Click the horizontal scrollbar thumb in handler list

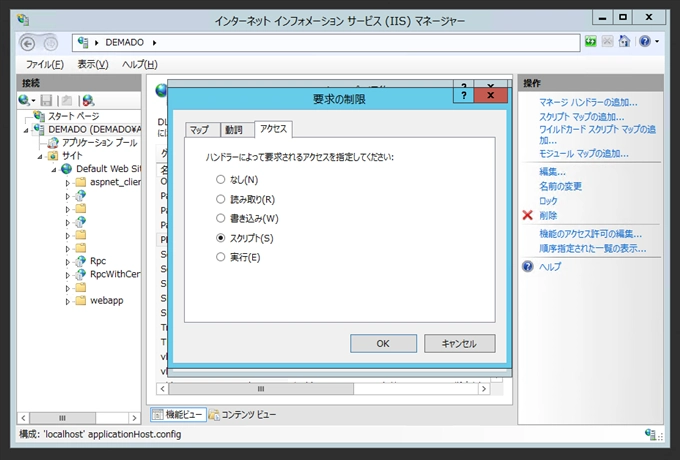pyautogui.click(x=261, y=389)
